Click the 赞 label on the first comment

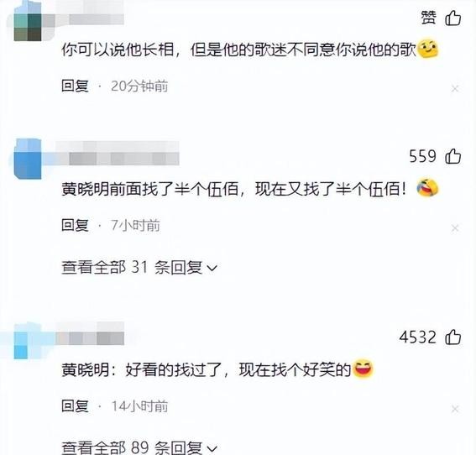click(429, 18)
